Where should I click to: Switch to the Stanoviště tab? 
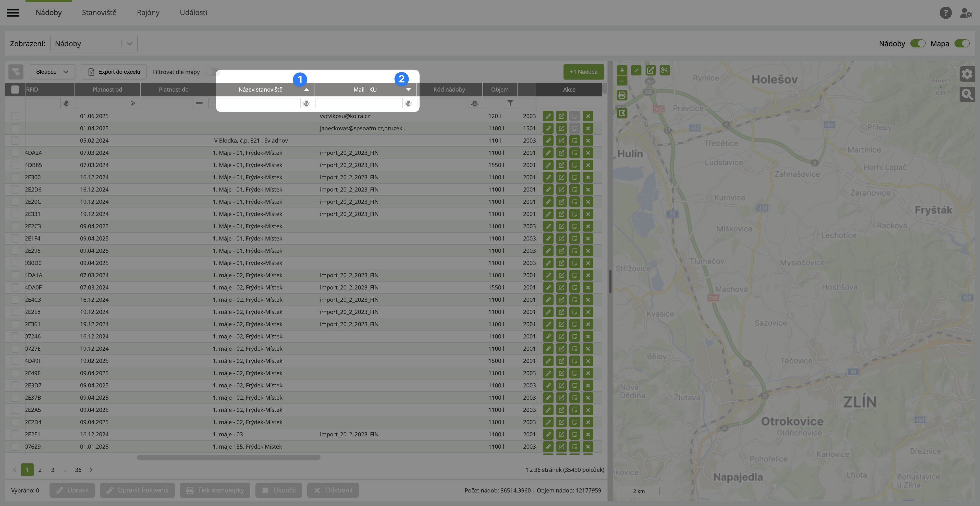click(x=99, y=12)
